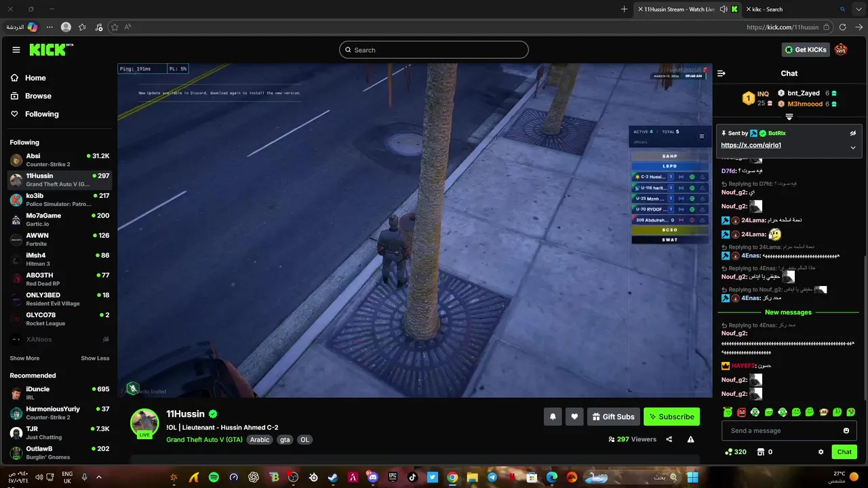The height and width of the screenshot is (488, 868).
Task: Select the 11Hussin Stream browser tab
Action: pos(688,9)
